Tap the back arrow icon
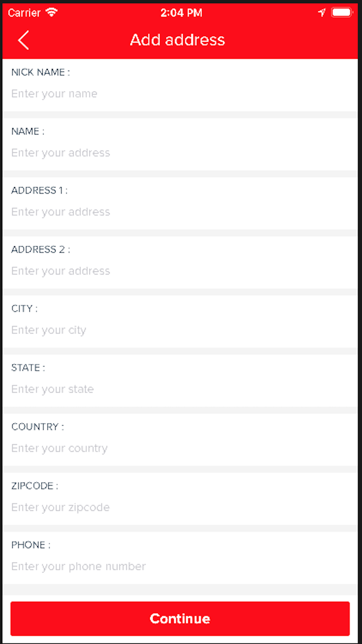The height and width of the screenshot is (644, 362). 24,40
